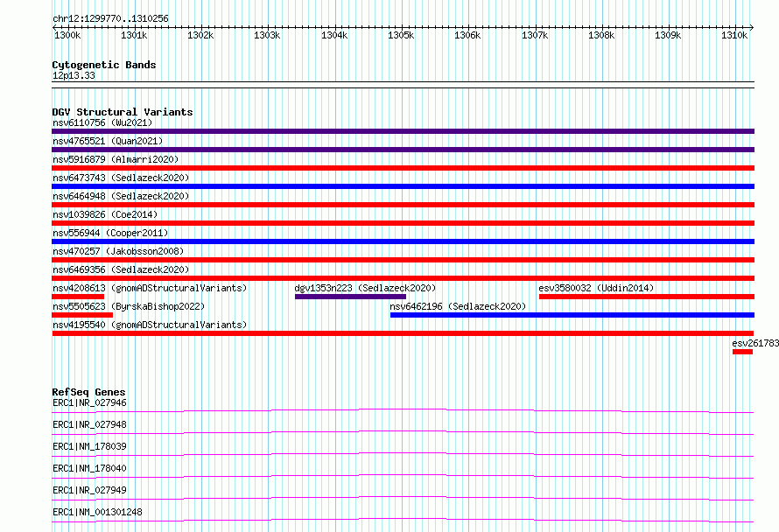Screen dimensions: 779x532
Task: Click the nsv556944 (Cooper2011) blue bar
Action: point(403,241)
